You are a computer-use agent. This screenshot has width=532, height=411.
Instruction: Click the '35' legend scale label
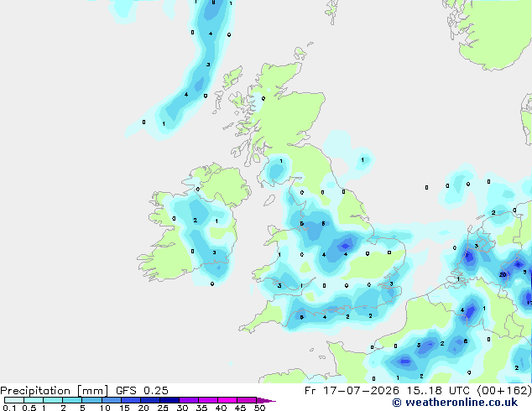click(201, 408)
